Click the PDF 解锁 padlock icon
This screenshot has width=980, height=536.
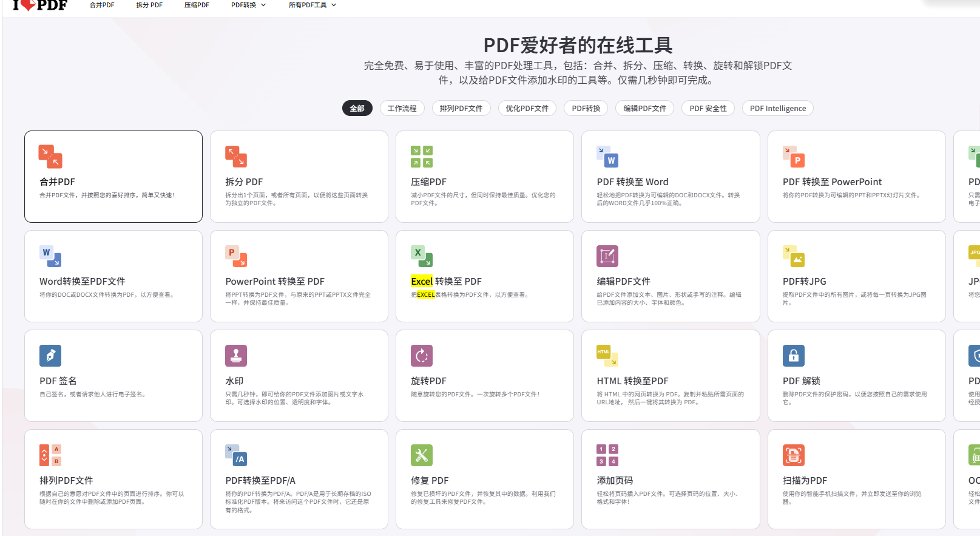794,356
